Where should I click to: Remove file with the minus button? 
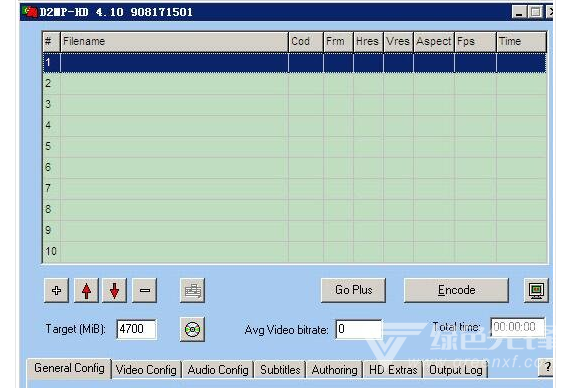tap(144, 291)
